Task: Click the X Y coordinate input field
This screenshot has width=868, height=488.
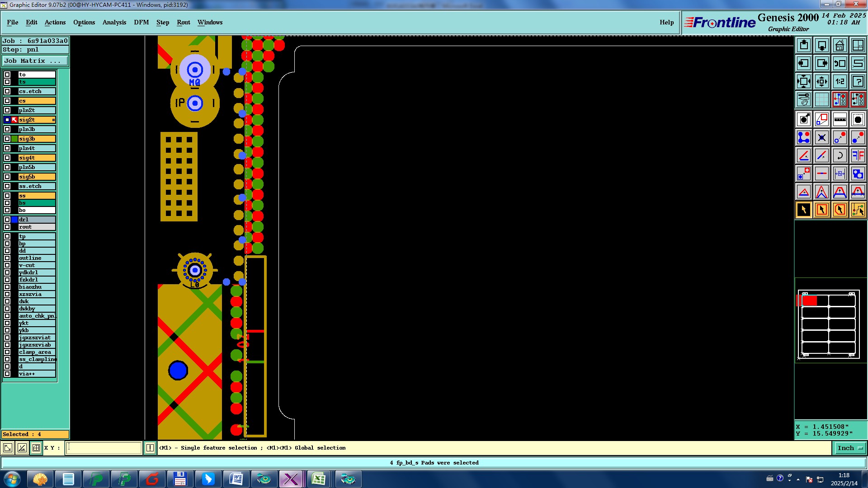Action: [104, 448]
